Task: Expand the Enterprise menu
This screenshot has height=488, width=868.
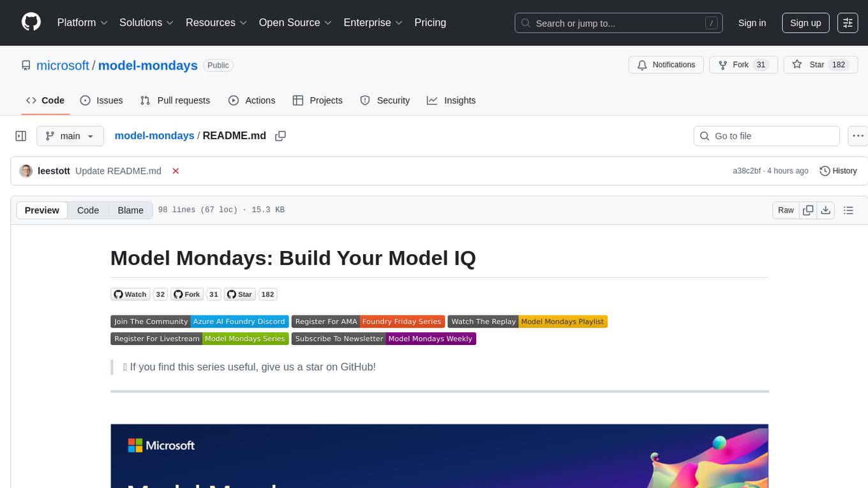Action: tap(373, 22)
